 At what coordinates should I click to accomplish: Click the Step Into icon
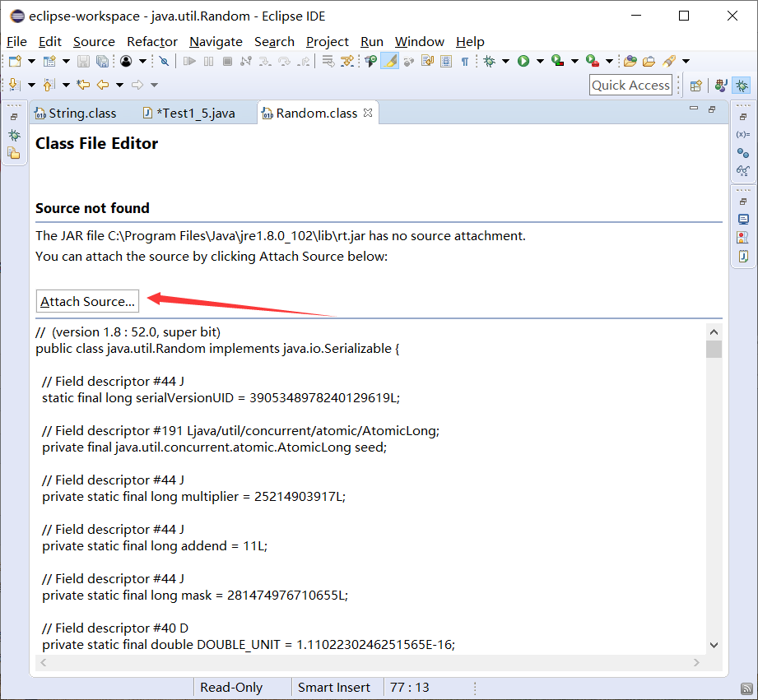coord(265,61)
